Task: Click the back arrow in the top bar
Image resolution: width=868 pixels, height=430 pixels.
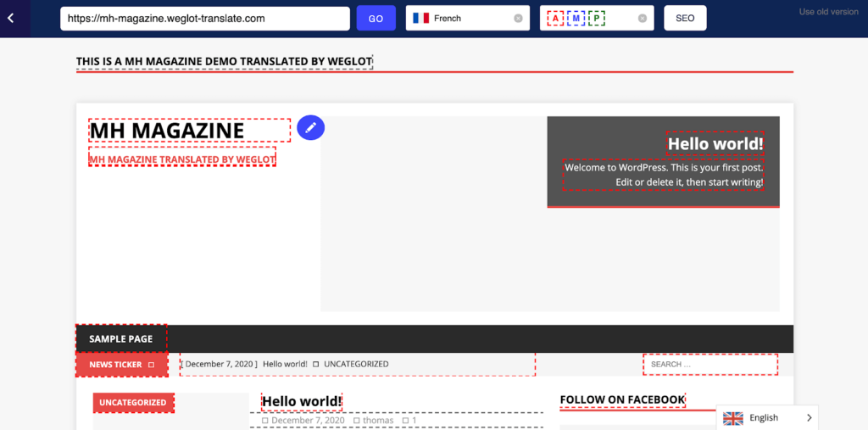Action: [x=10, y=19]
